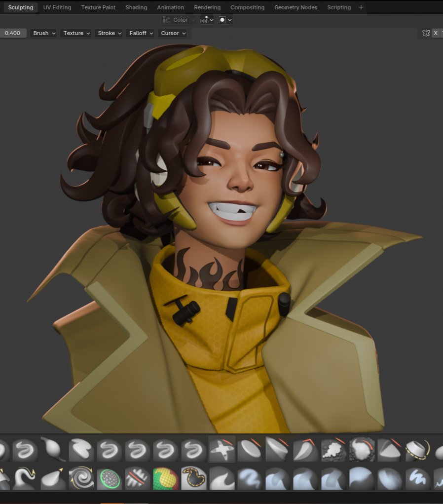Choose the Cloth brush with green and yellow grid
443x504 pixels.
click(x=165, y=478)
